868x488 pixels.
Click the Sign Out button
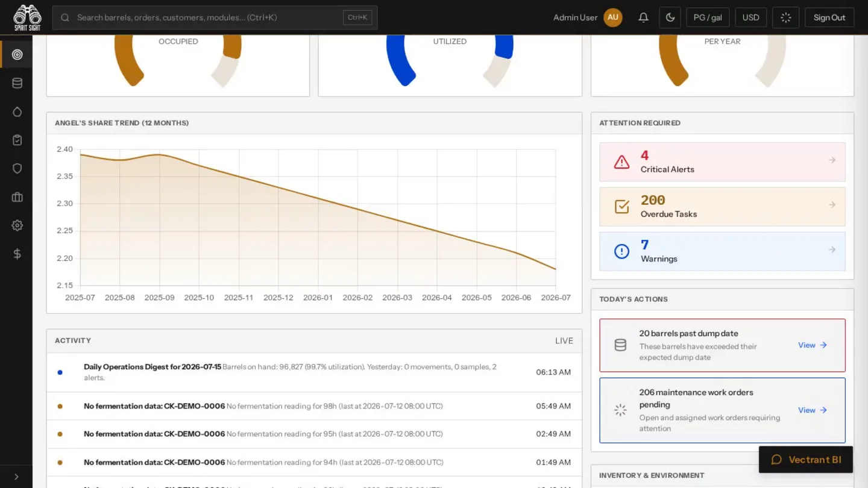829,17
